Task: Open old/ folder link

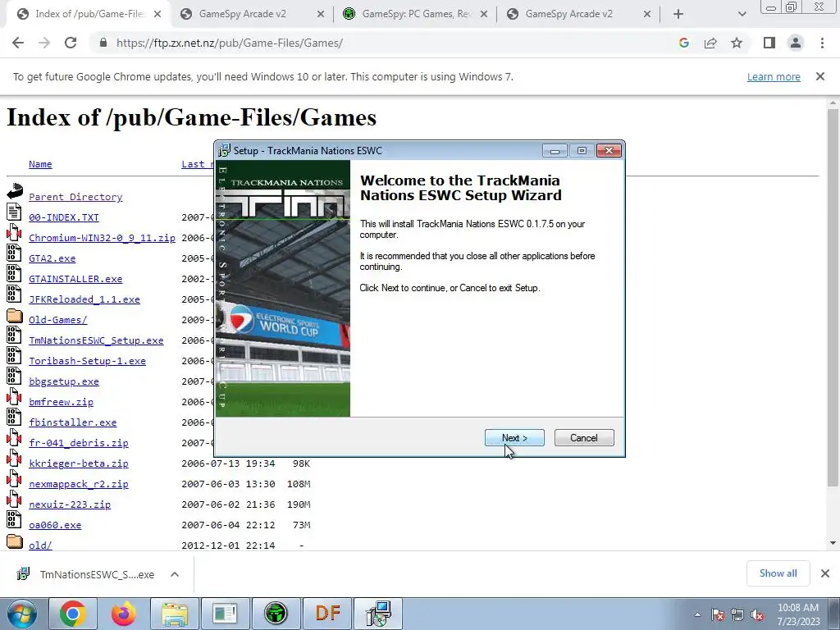Action: 40,546
